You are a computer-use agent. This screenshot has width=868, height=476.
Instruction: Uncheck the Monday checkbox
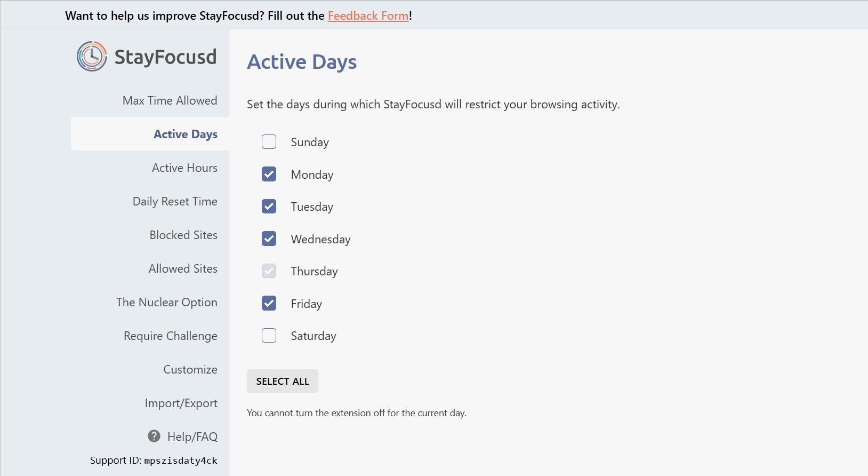(x=269, y=174)
